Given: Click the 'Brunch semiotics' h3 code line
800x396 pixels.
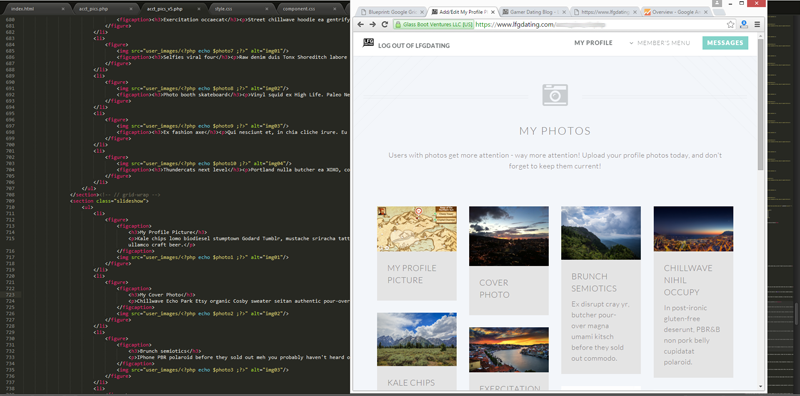Looking at the screenshot, I should [x=166, y=351].
